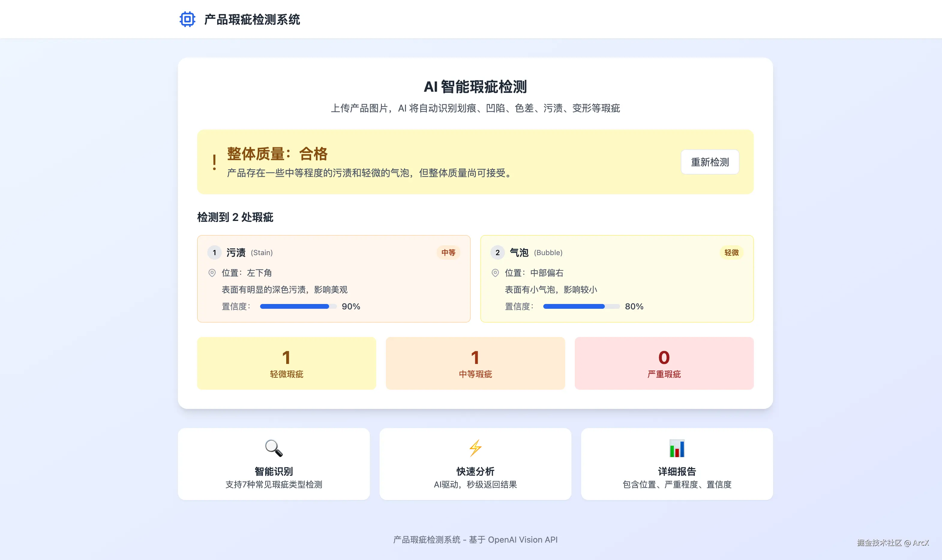Click the 90% confidence progress bar

coord(298,306)
